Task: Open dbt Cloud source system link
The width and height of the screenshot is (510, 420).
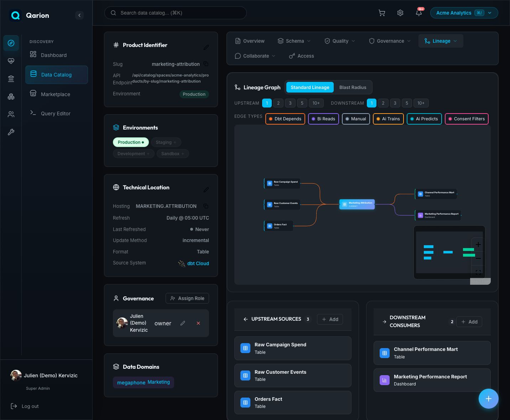Action: 198,263
